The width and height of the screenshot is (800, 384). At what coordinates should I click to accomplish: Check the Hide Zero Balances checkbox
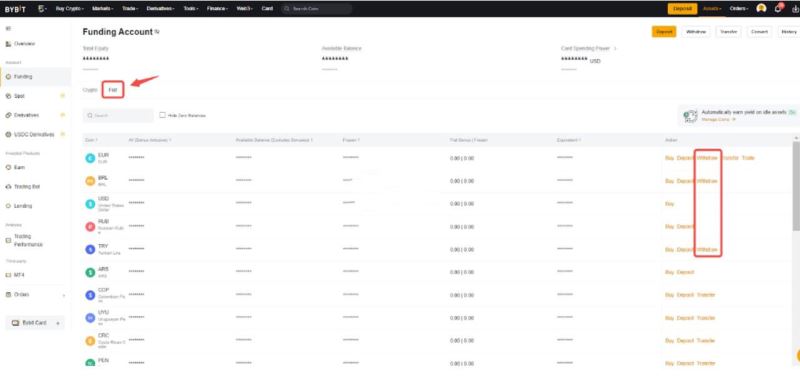[x=162, y=115]
